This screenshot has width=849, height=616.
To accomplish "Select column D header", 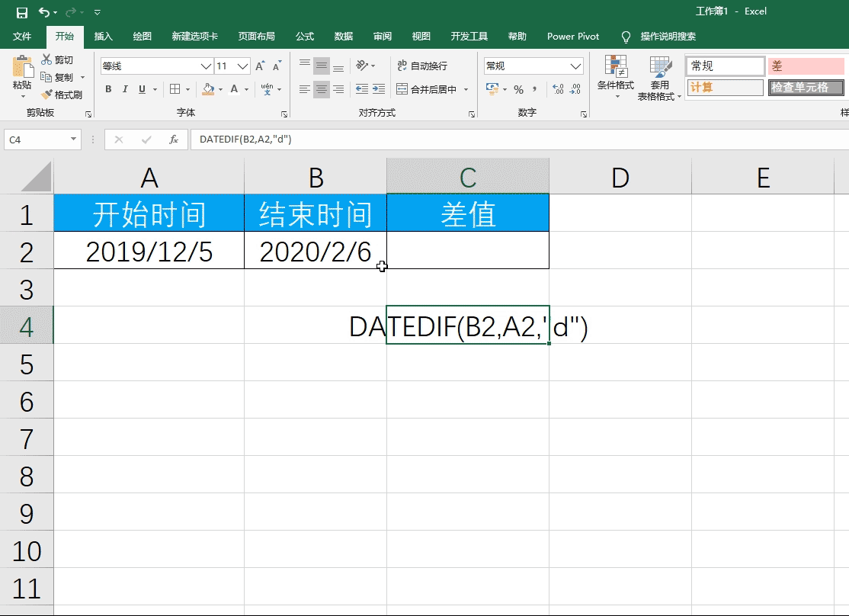I will point(620,177).
